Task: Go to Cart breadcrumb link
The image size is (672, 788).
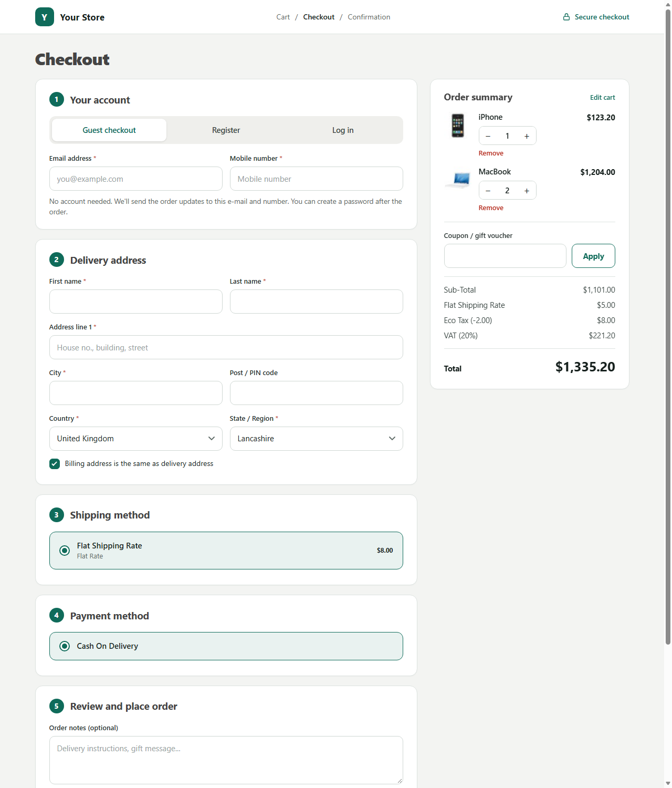Action: (283, 17)
